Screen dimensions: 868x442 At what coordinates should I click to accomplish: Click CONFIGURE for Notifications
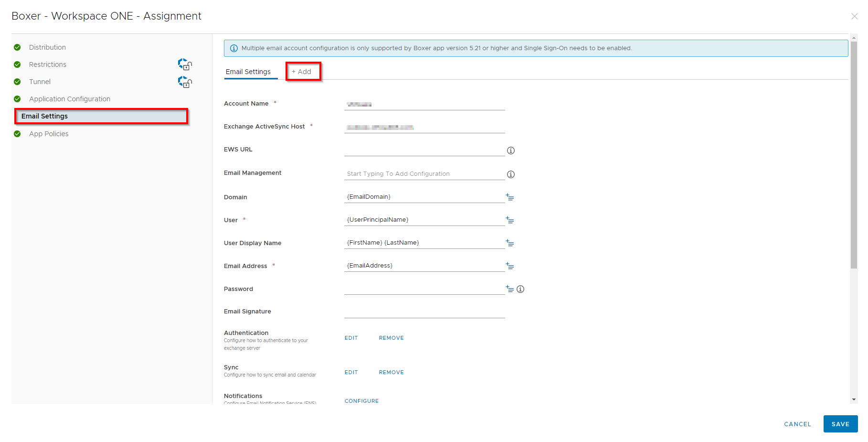click(x=361, y=401)
